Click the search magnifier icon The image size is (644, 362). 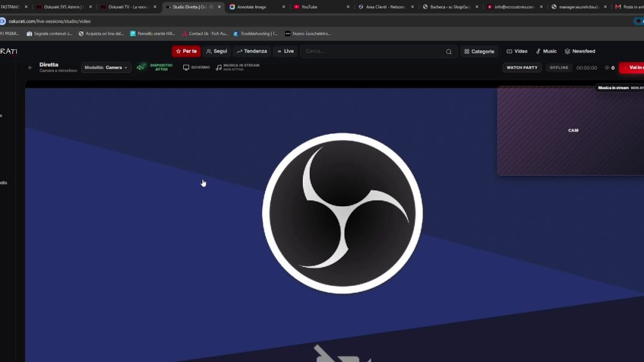[448, 52]
